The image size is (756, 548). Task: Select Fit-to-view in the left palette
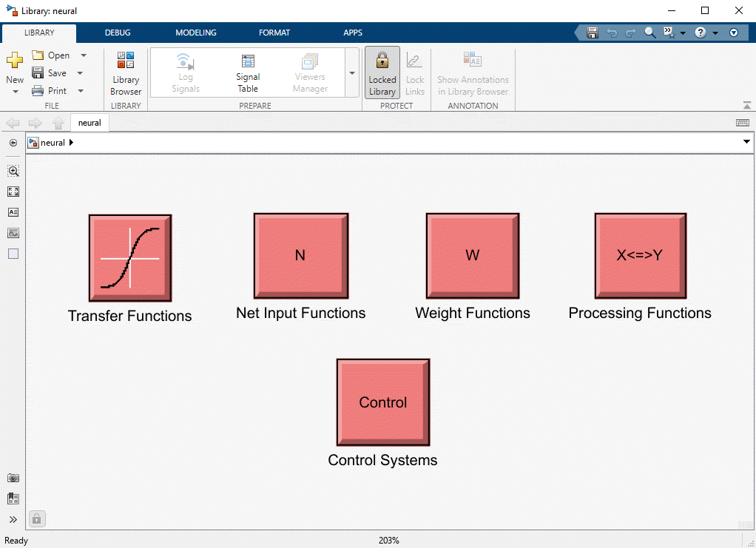coord(13,192)
